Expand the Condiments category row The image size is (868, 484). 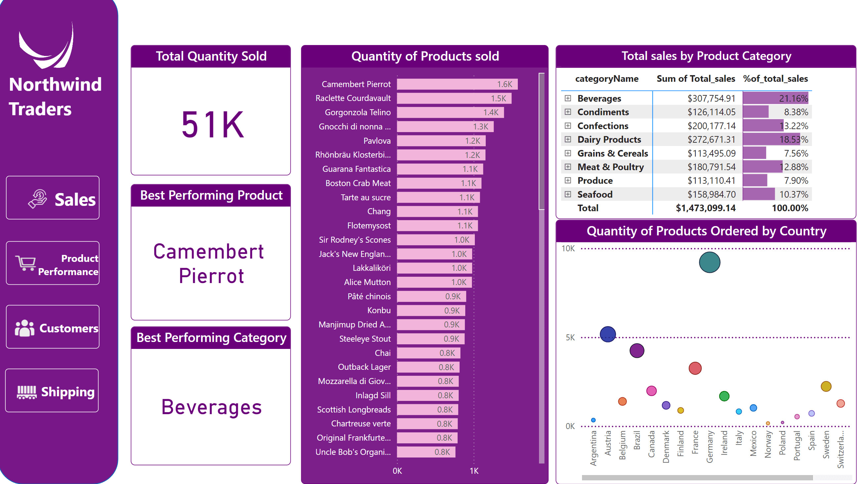568,112
